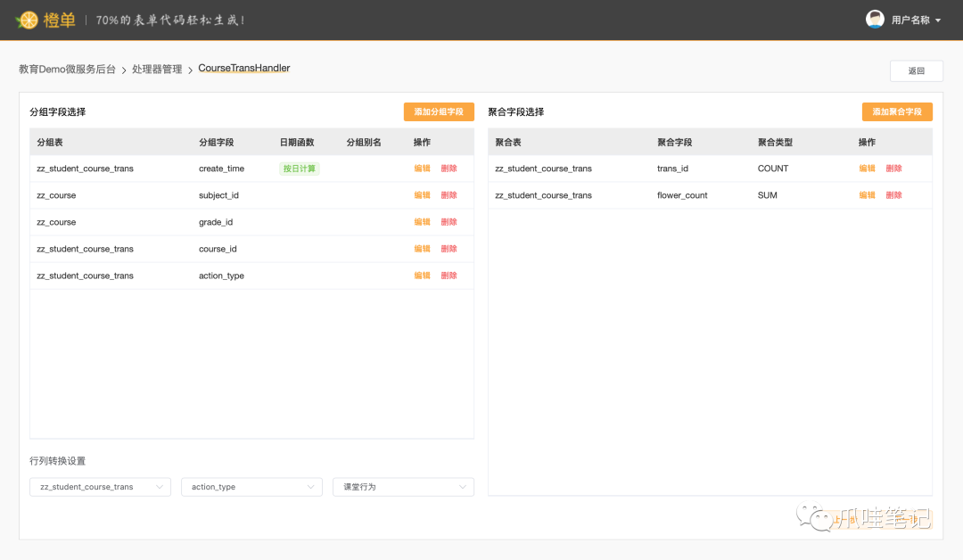Image resolution: width=963 pixels, height=560 pixels.
Task: Open the zz_student_course_trans table dropdown
Action: pos(100,487)
